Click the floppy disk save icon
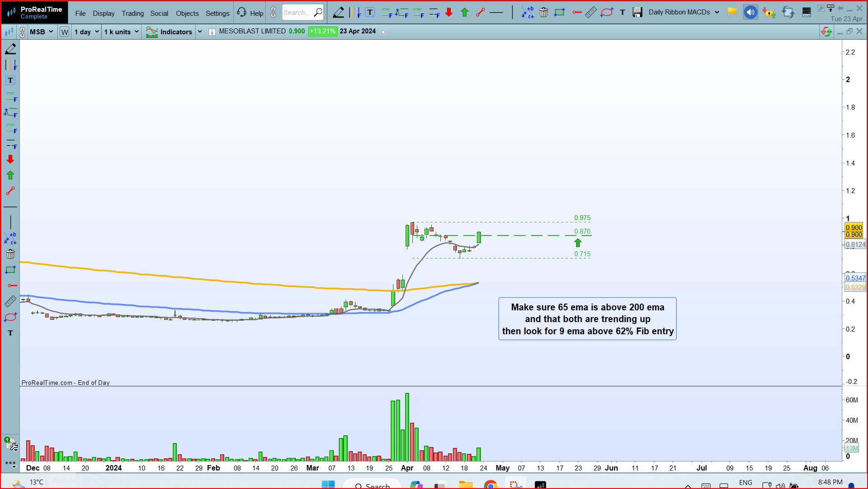Screen dimensions: 868x489 coord(637,13)
